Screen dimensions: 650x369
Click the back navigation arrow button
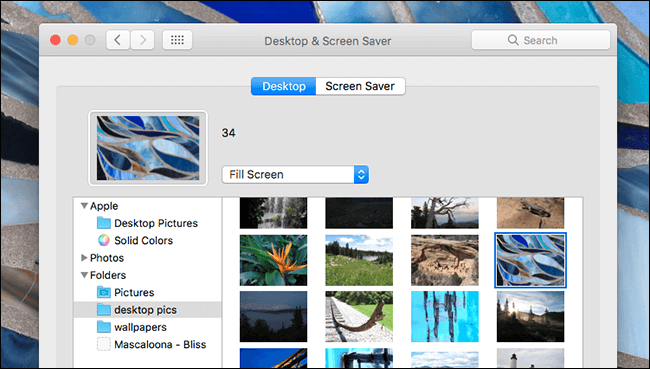[x=118, y=40]
